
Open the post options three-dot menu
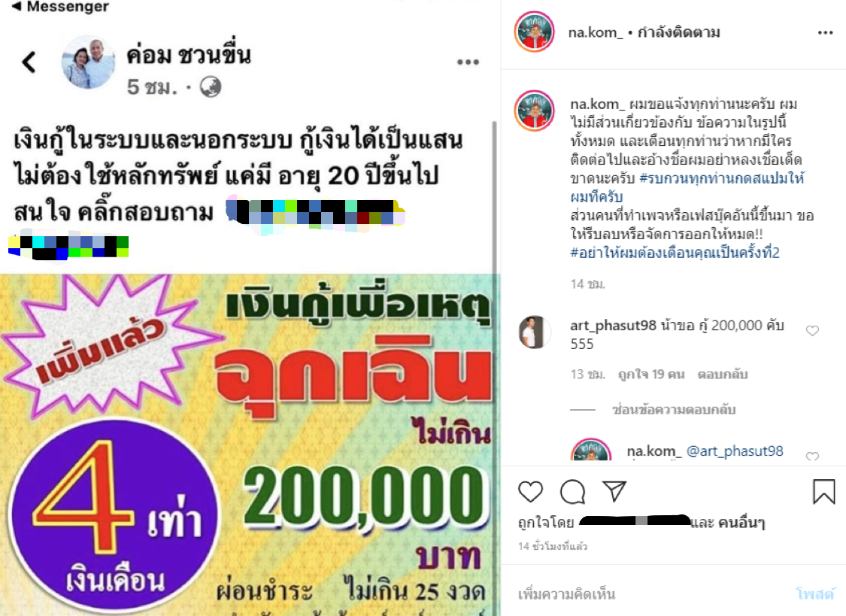[x=825, y=33]
